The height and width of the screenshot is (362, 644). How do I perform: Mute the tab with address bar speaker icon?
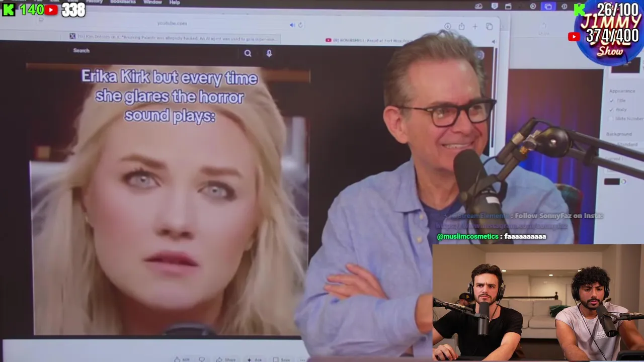click(292, 25)
